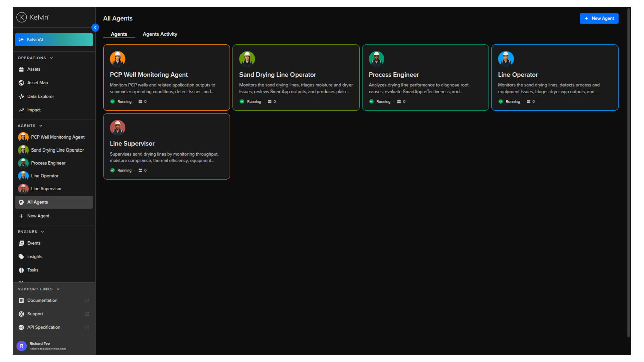Click the page vertical scrollbar
Screen dimensions: 644x362
629,172
